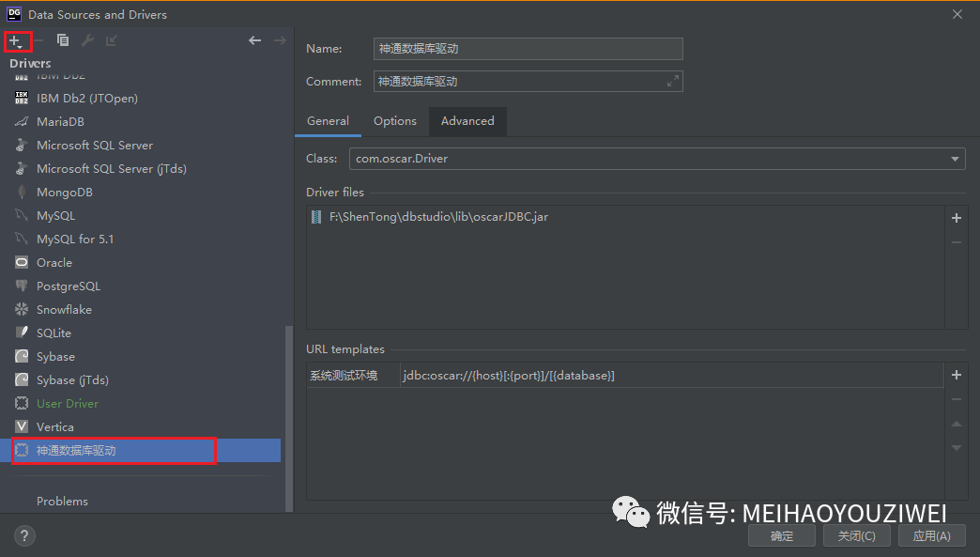Click the Name input field

(x=528, y=49)
